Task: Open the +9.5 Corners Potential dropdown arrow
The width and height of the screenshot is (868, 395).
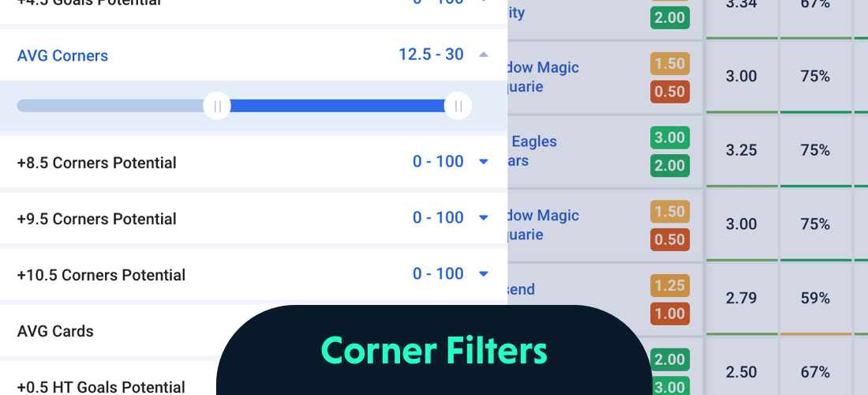Action: point(484,218)
